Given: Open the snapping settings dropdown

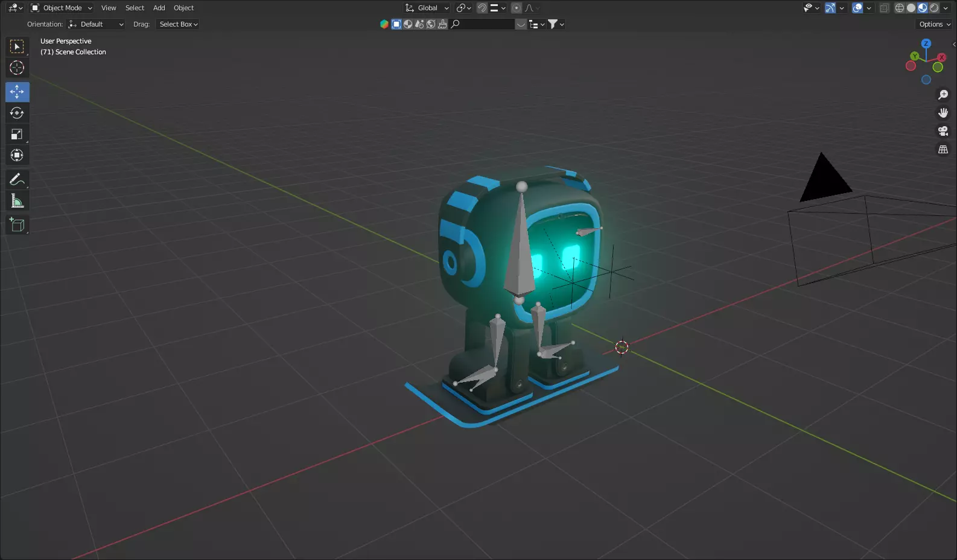Looking at the screenshot, I should pos(498,8).
